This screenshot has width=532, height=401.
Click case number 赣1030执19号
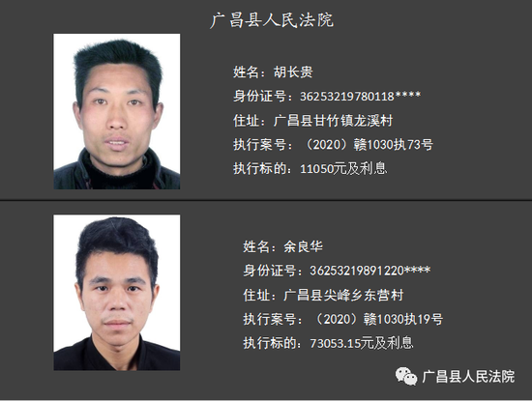click(x=403, y=319)
